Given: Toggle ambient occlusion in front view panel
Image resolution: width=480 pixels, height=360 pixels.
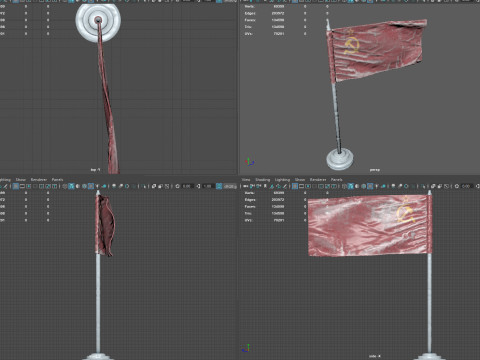Looking at the screenshot, I should [x=114, y=186].
